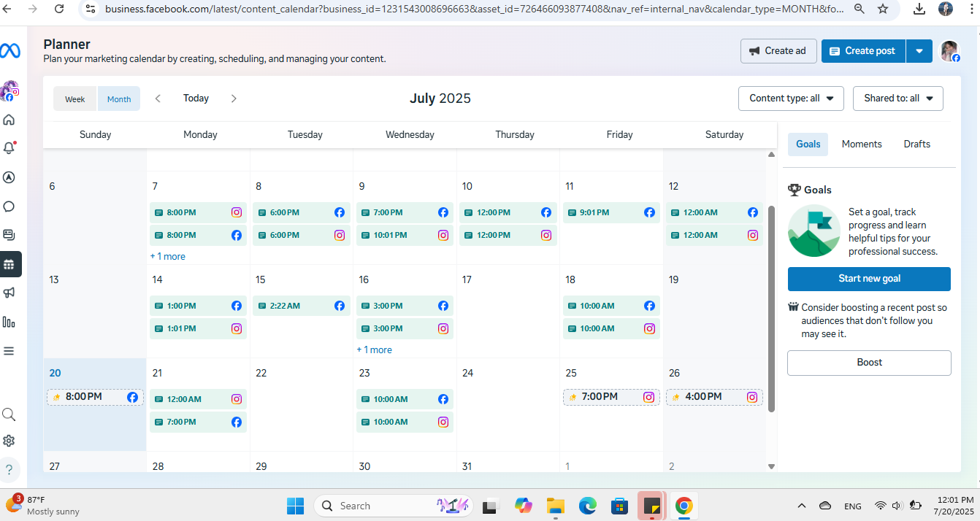
Task: Click the Chrome address bar URL
Action: 475,9
